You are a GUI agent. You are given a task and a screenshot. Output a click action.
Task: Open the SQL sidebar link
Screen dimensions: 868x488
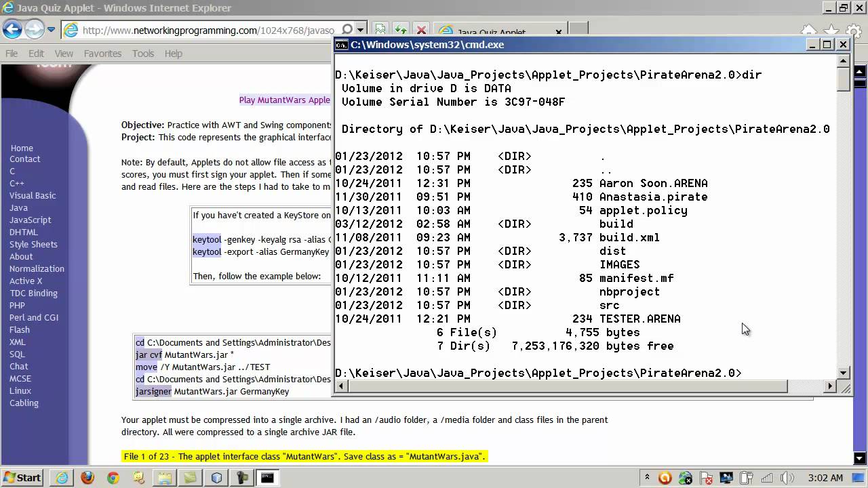click(x=17, y=354)
